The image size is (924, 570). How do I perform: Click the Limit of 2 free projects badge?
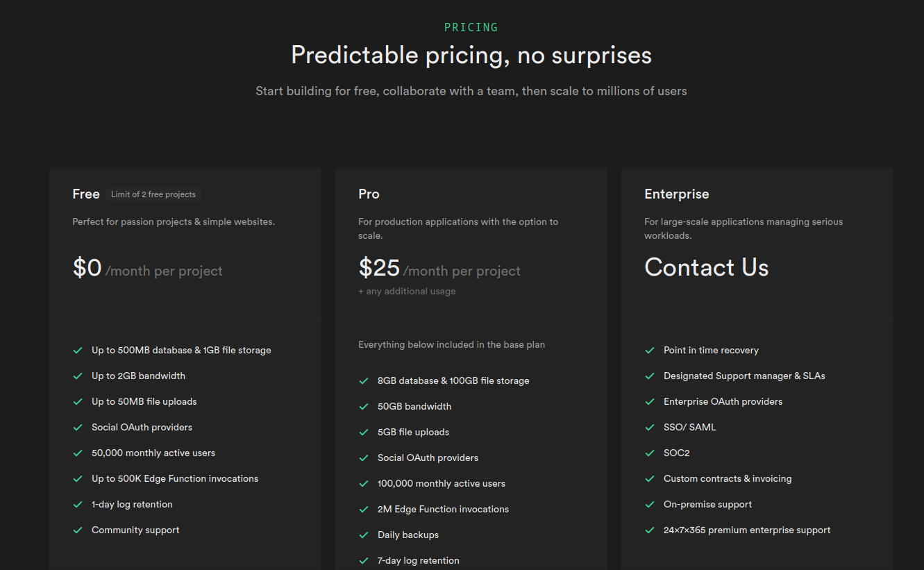tap(153, 194)
